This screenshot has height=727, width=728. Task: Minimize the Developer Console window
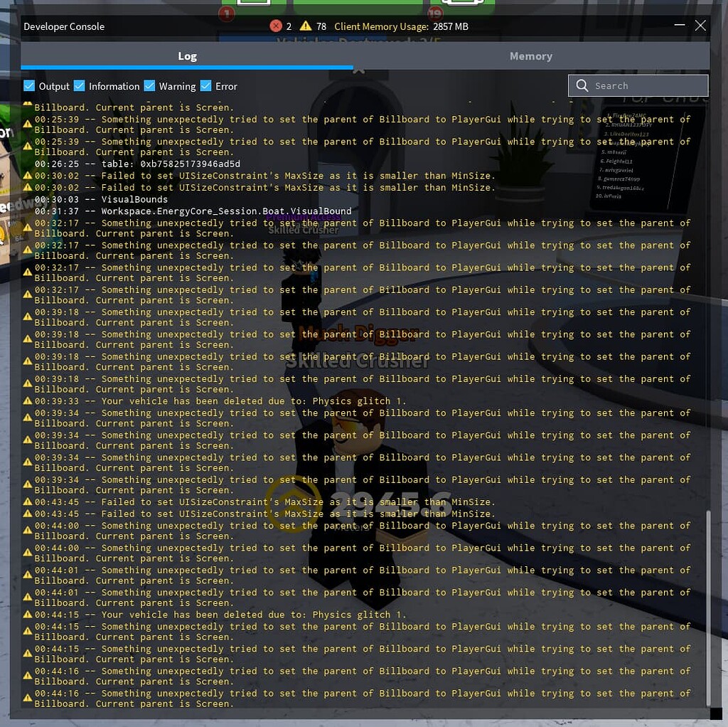click(x=678, y=26)
